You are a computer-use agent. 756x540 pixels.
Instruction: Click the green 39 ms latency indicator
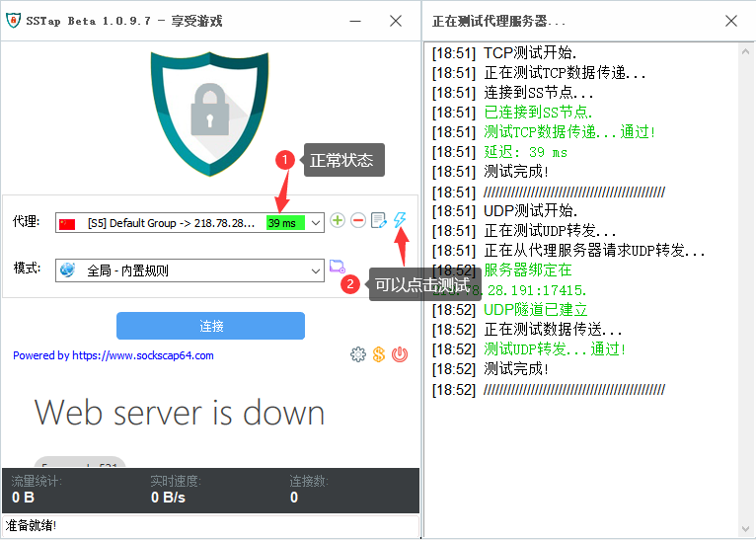285,223
